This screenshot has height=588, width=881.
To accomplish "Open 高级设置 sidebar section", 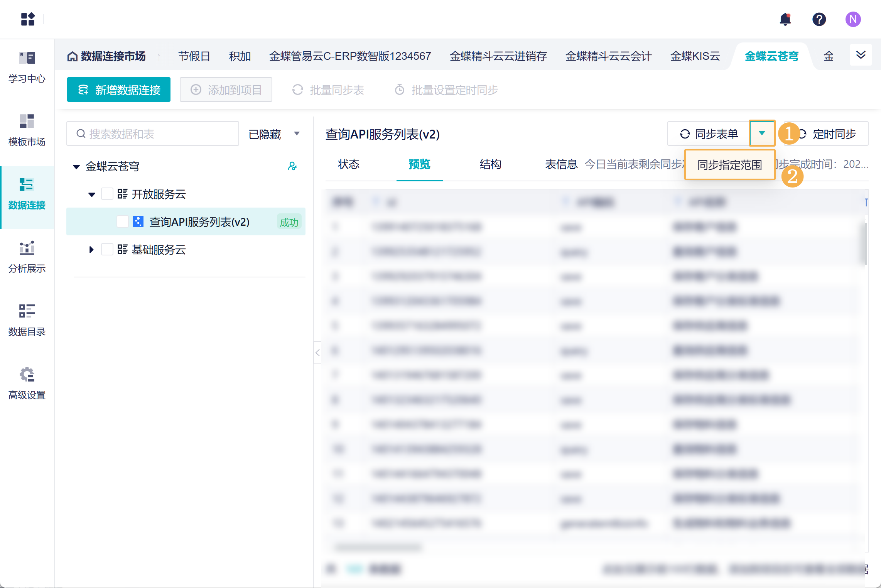I will pyautogui.click(x=27, y=384).
